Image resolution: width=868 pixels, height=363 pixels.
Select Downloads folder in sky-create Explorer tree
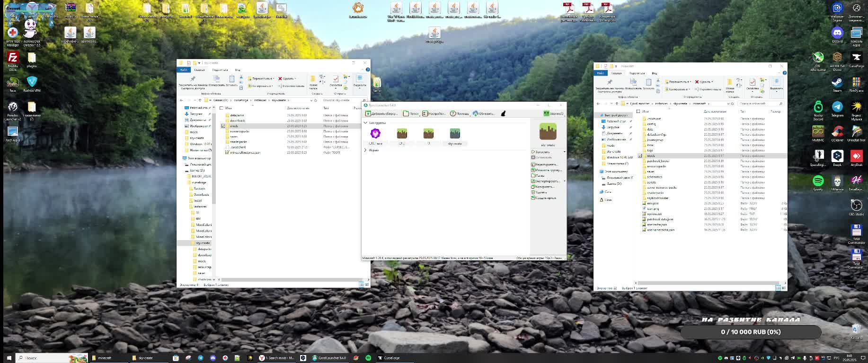click(x=201, y=194)
